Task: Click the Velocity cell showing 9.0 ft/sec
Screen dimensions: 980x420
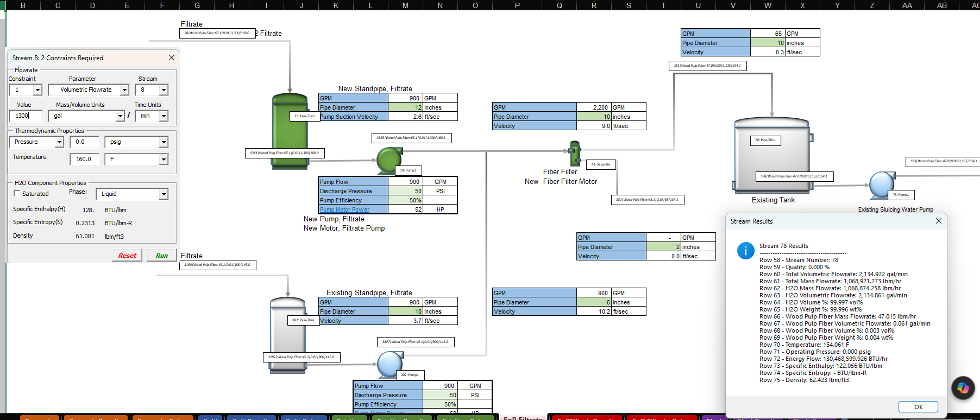Action: (594, 126)
